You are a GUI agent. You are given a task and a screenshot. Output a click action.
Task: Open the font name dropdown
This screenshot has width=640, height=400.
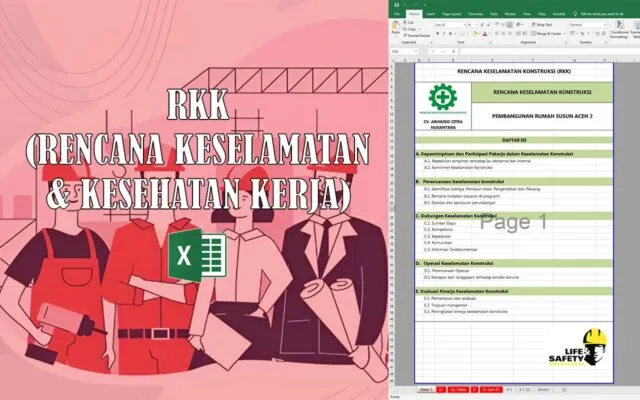tap(464, 24)
